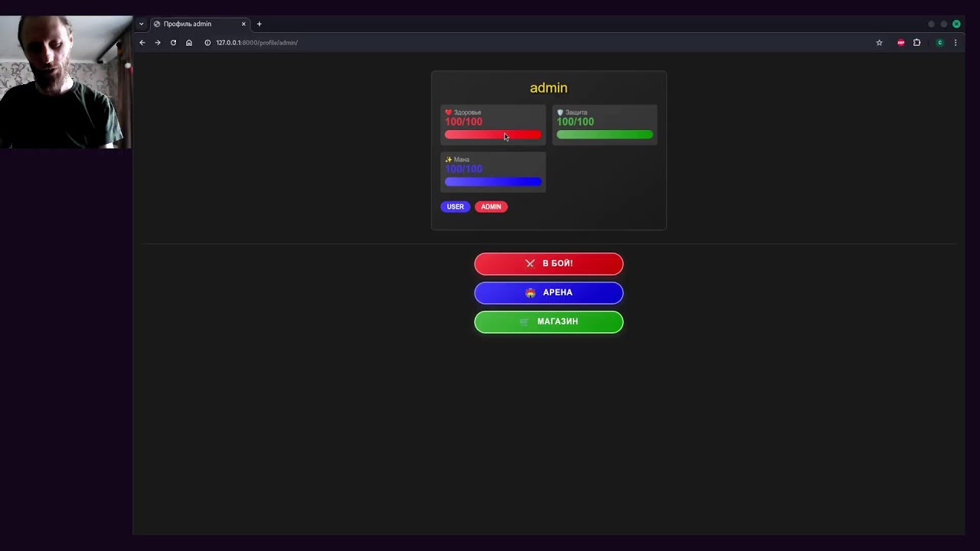Click the webcam overlay thumbnail
The width and height of the screenshot is (980, 551).
click(x=66, y=82)
